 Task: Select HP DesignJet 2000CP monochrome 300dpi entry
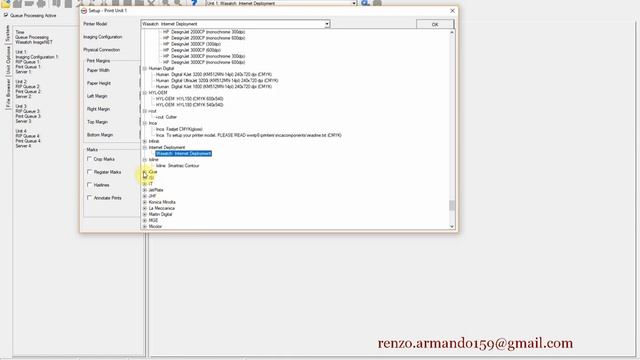tap(204, 32)
